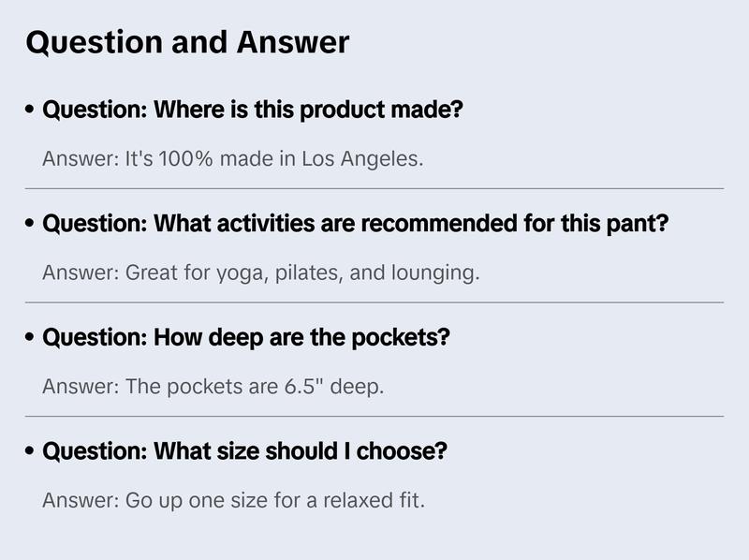Click the divider beneath the pockets answer
The width and height of the screenshot is (749, 560).
click(x=374, y=416)
